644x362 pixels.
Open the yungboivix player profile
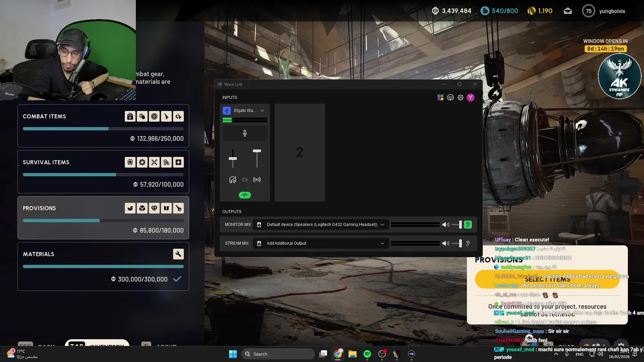pyautogui.click(x=604, y=11)
